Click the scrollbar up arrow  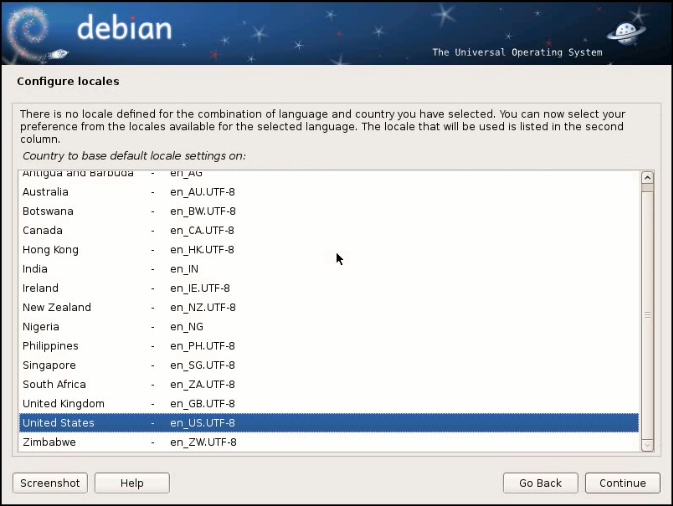(x=647, y=178)
